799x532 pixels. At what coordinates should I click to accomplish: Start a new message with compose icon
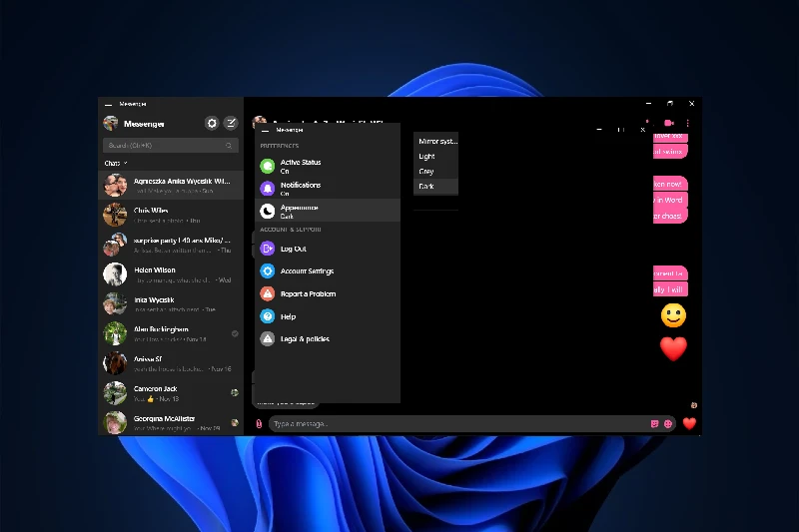[231, 123]
